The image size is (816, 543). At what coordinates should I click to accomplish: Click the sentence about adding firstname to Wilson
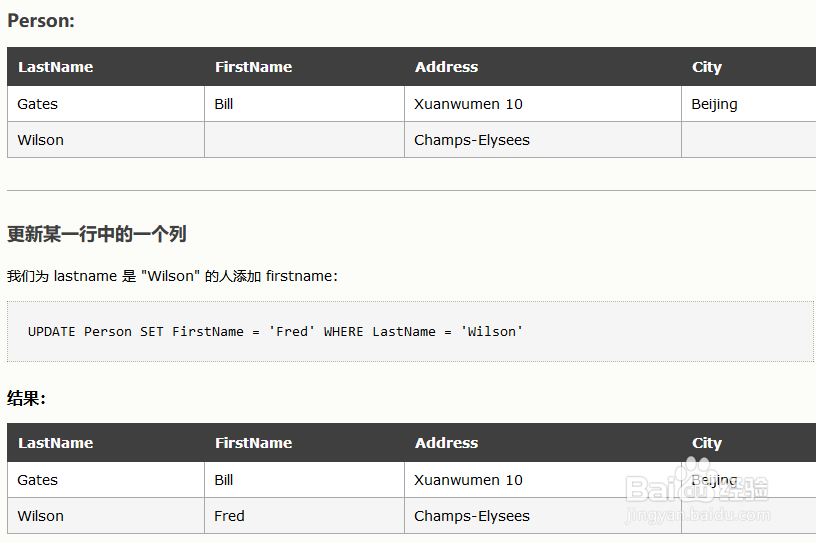(172, 276)
